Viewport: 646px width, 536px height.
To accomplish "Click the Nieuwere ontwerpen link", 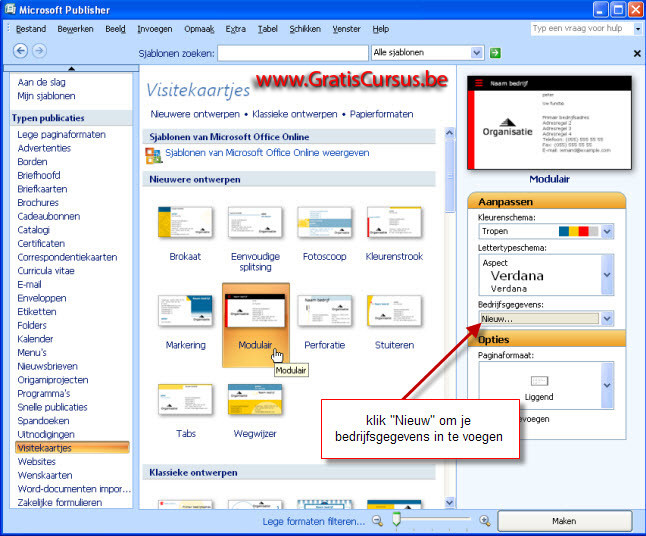I will [195, 114].
